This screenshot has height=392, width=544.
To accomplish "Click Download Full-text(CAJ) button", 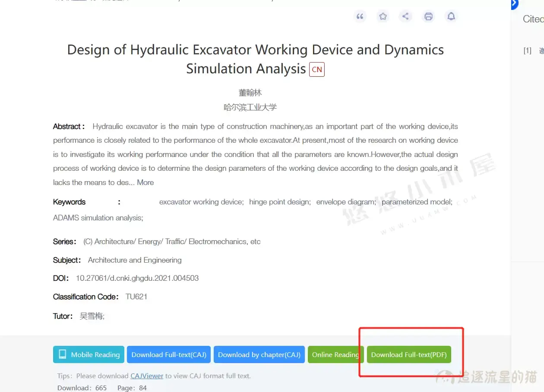I will click(169, 354).
